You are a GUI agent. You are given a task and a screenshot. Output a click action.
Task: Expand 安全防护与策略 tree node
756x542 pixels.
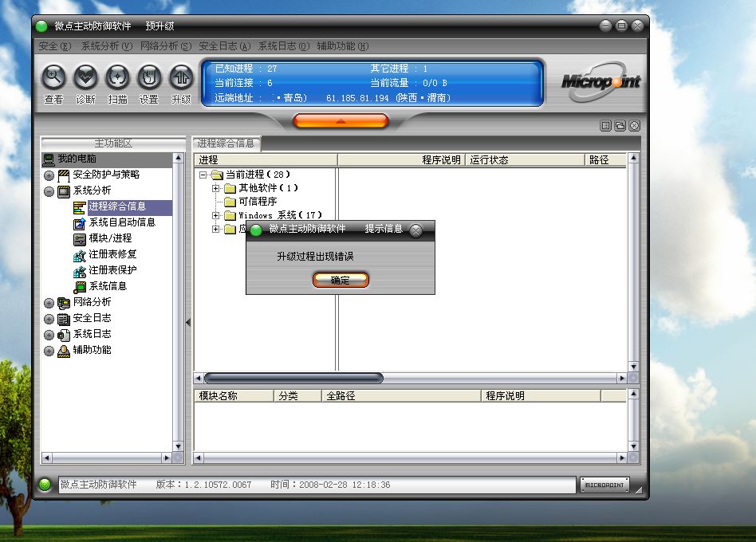49,175
